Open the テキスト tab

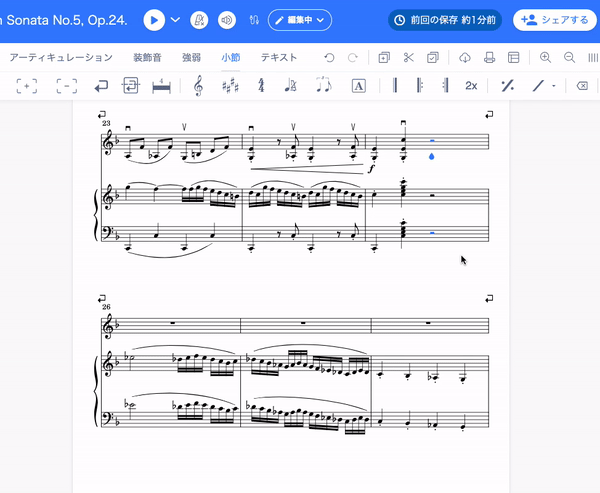(279, 58)
